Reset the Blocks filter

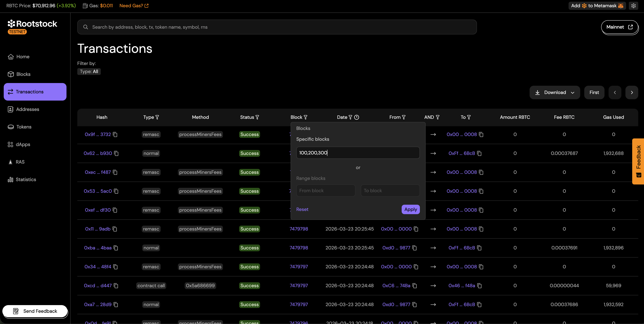tap(302, 209)
